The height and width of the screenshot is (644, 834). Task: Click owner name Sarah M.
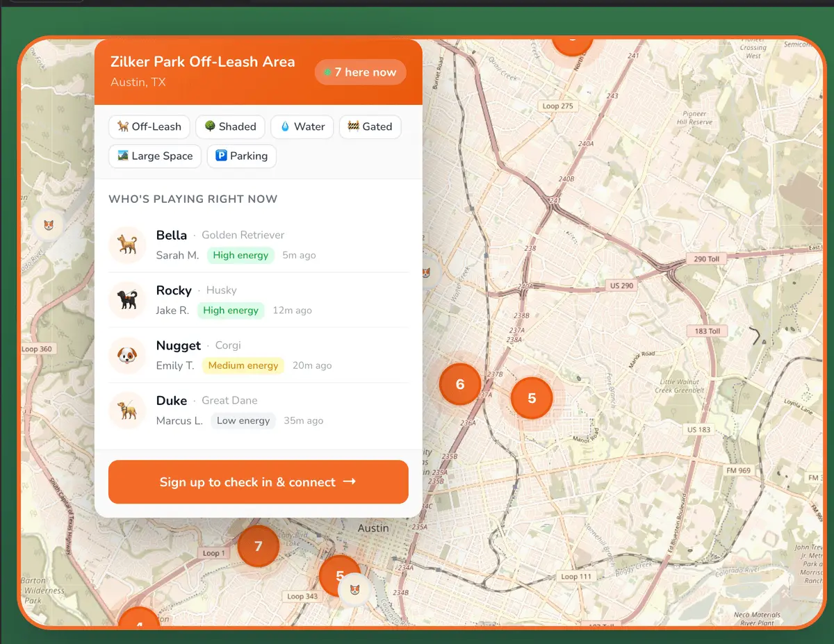[x=178, y=255]
